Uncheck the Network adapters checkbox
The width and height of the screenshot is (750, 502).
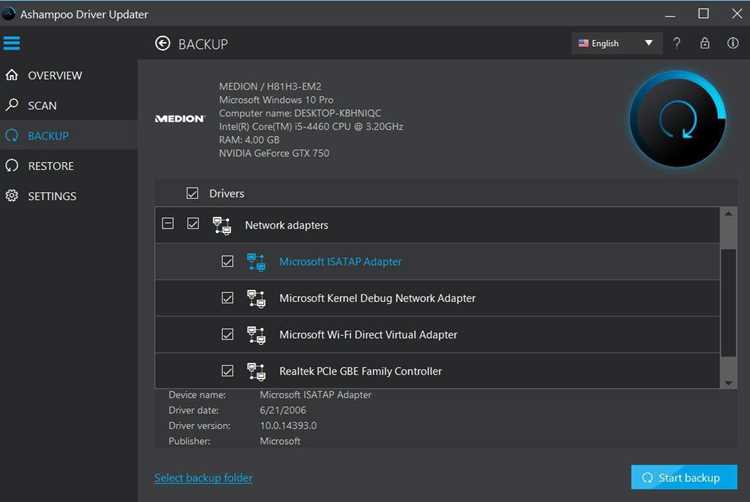(193, 223)
